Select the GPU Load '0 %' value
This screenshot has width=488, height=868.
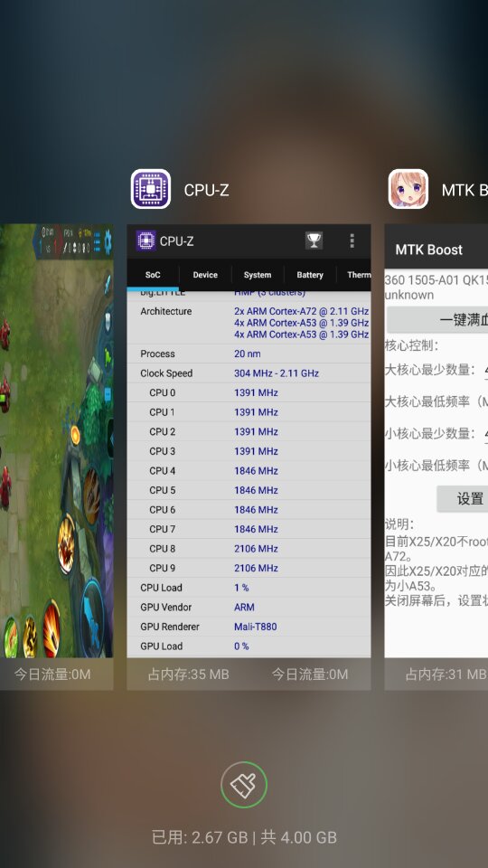(x=241, y=646)
